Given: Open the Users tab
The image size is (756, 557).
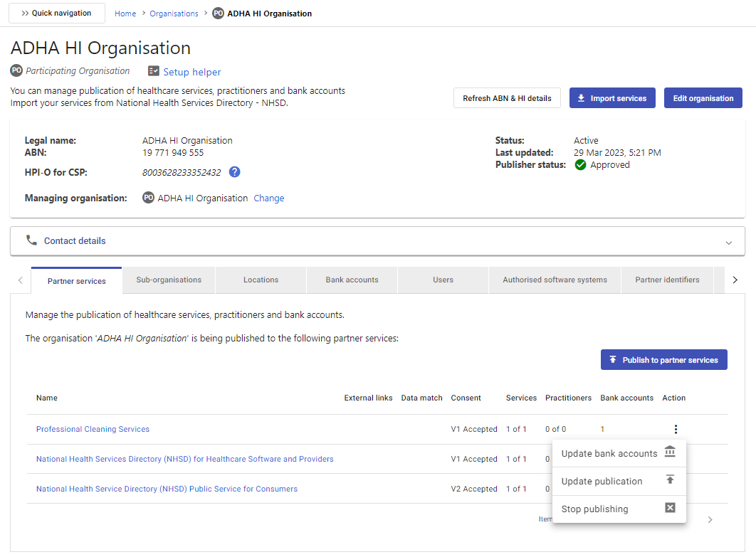Looking at the screenshot, I should [x=443, y=280].
